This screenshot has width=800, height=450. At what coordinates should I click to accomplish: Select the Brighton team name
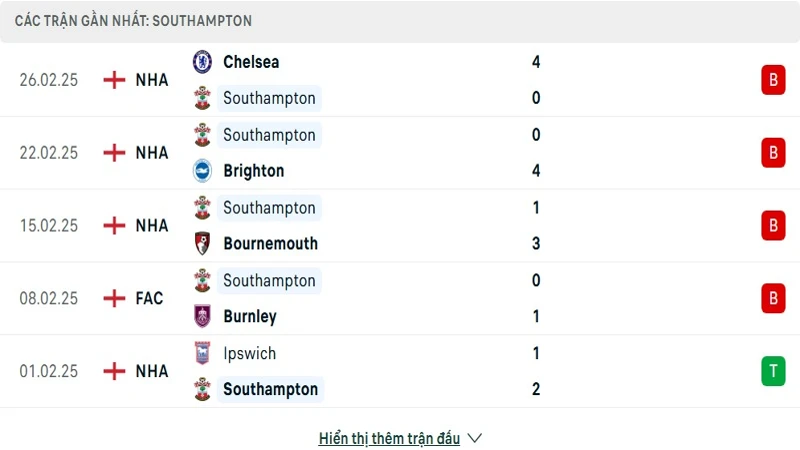253,171
